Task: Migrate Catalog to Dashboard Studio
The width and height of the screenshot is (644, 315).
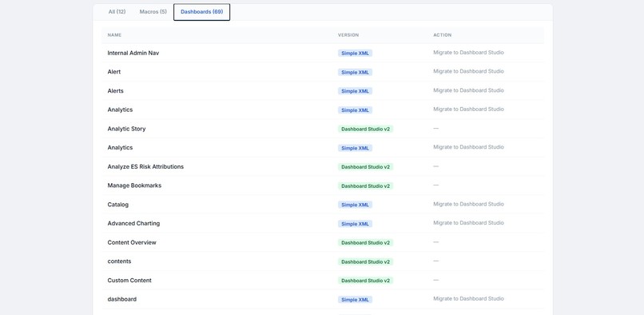Action: tap(468, 204)
